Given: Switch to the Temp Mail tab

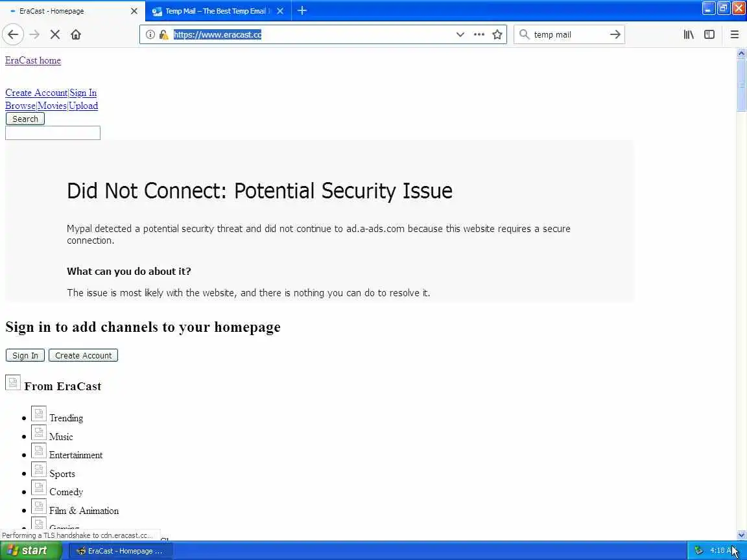Looking at the screenshot, I should click(x=215, y=11).
